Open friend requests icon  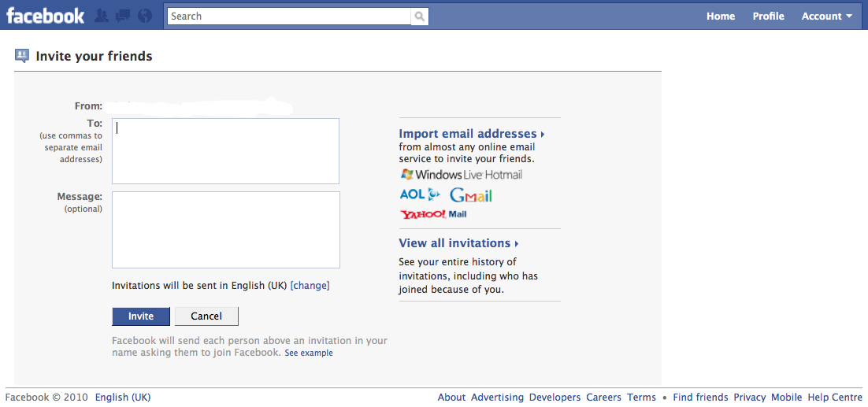102,16
